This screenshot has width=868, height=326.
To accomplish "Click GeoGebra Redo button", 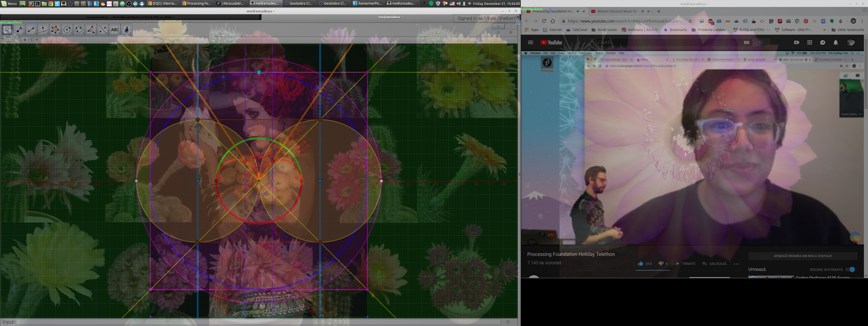I will (510, 26).
